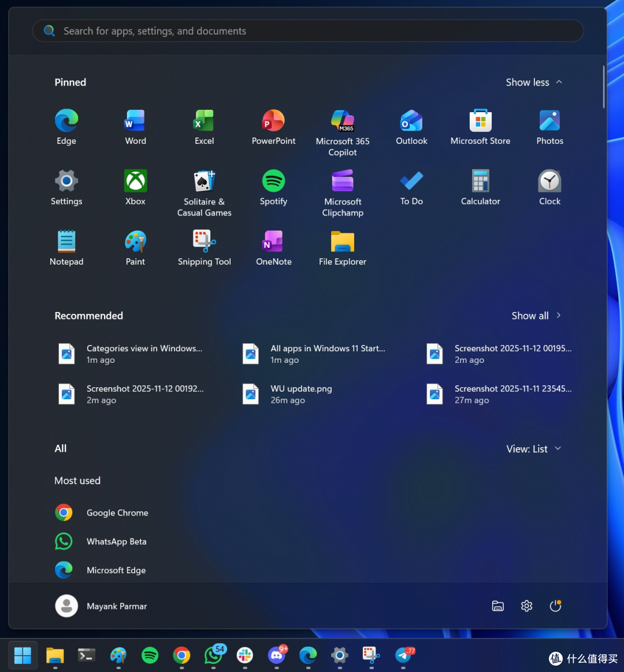Viewport: 624px width, 672px height.
Task: Open Slack from the taskbar
Action: (245, 655)
